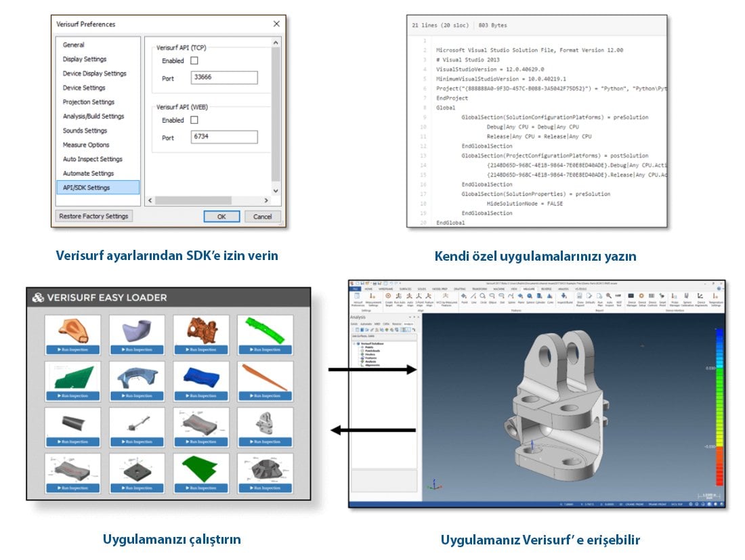Click the TCP port field showing 33666

(224, 77)
